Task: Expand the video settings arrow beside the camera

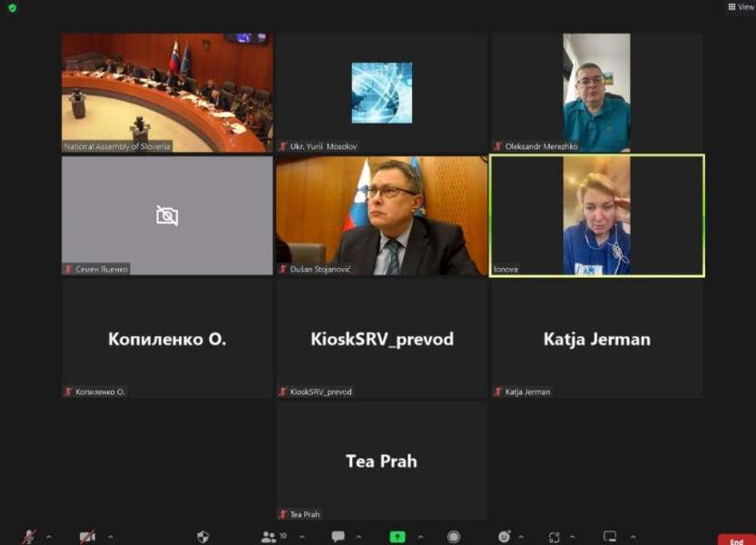Action: click(x=110, y=537)
